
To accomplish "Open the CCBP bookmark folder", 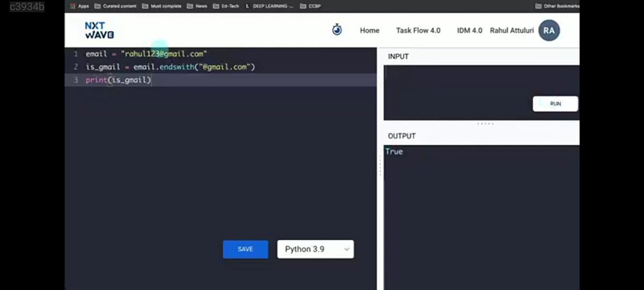I will pos(311,6).
